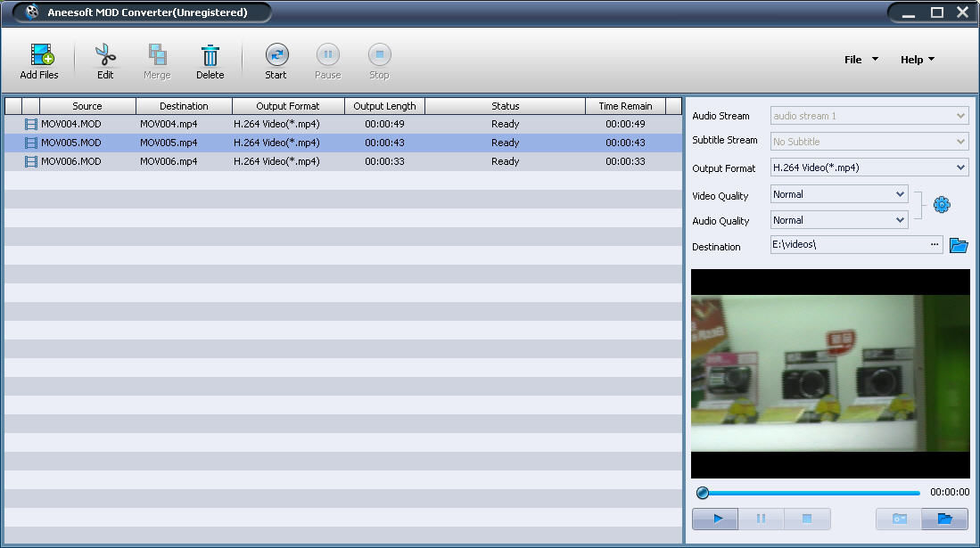Image resolution: width=980 pixels, height=548 pixels.
Task: Expand the Subtitle Stream dropdown
Action: coord(960,142)
